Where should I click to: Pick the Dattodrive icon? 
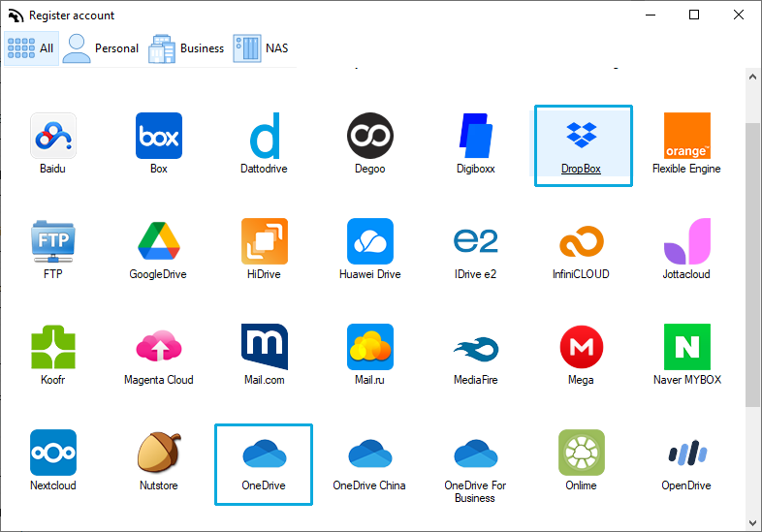coord(265,136)
